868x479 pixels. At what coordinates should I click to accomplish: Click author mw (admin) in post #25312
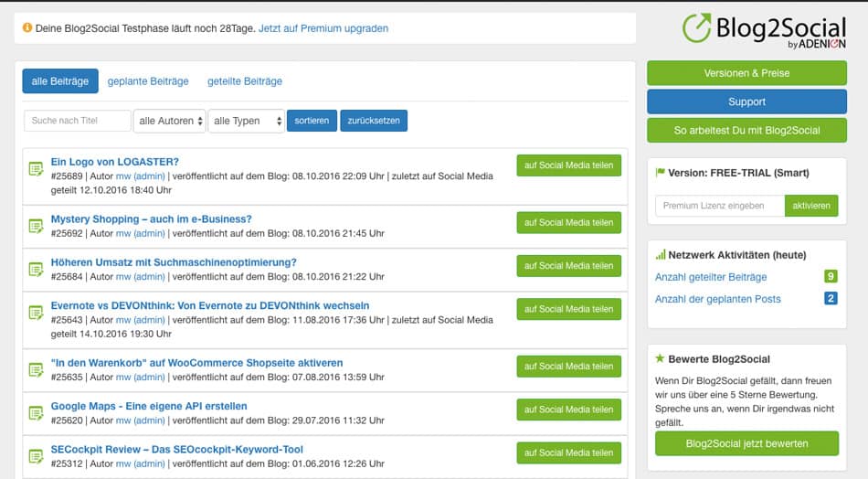[x=140, y=464]
